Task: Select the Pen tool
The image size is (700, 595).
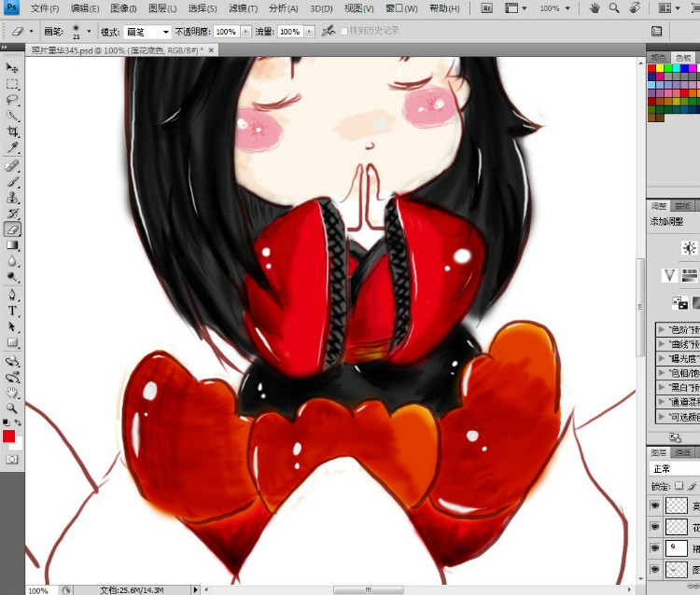Action: coord(12,295)
